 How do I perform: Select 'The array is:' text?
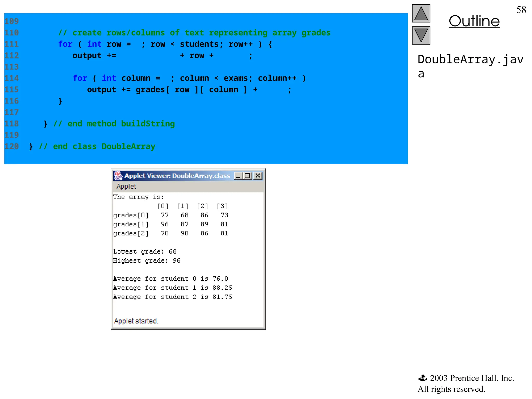coord(138,197)
